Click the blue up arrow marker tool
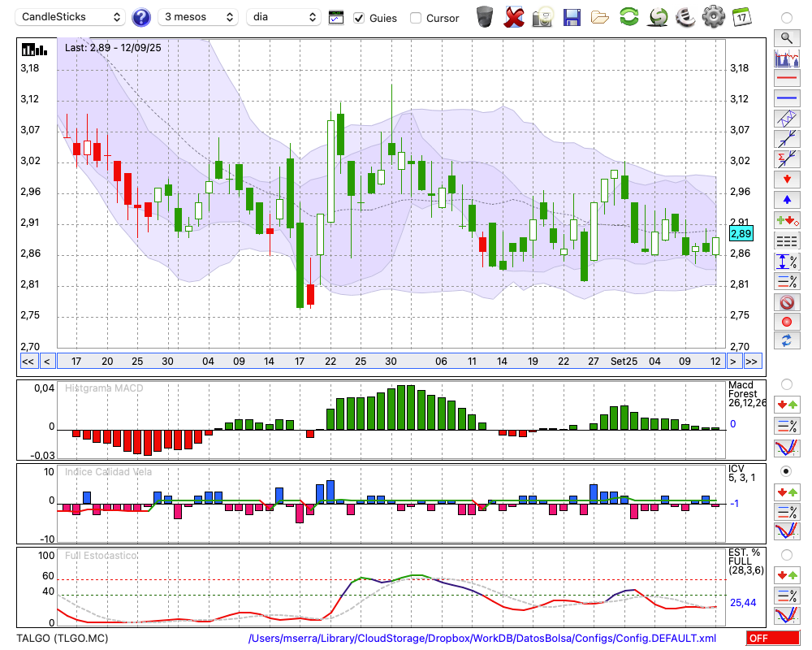The height and width of the screenshot is (650, 812). [x=787, y=200]
